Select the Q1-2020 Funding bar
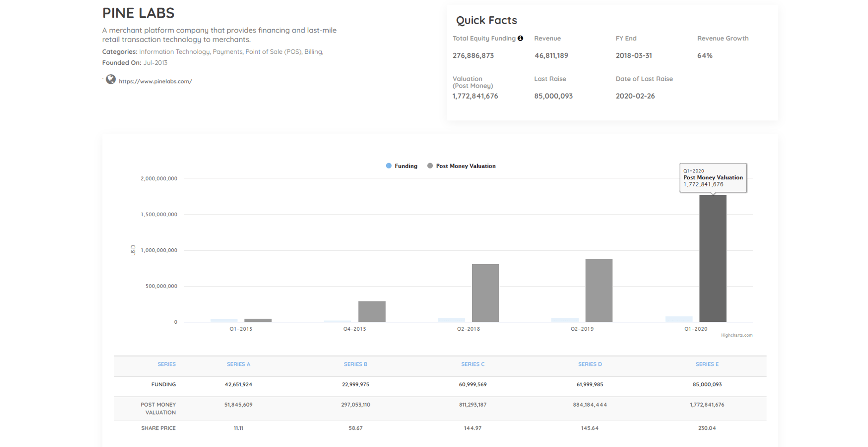868x447 pixels. coord(679,319)
